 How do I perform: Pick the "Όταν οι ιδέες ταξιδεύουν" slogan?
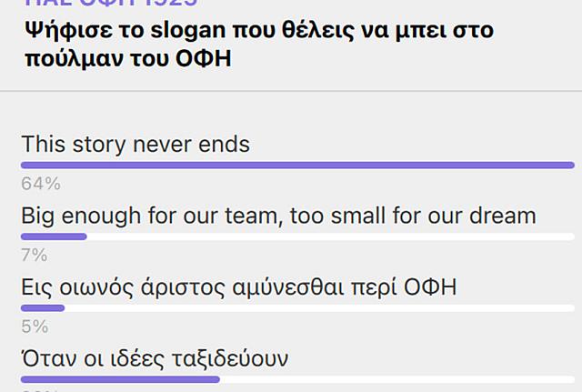point(155,358)
